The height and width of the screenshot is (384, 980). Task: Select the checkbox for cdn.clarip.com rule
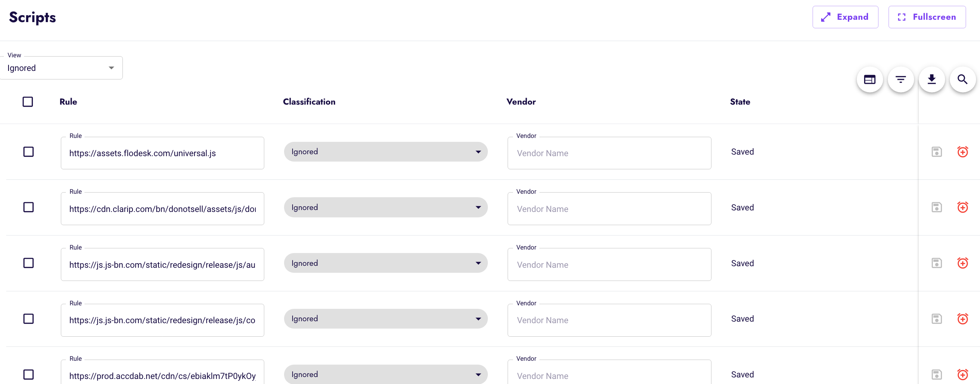29,207
